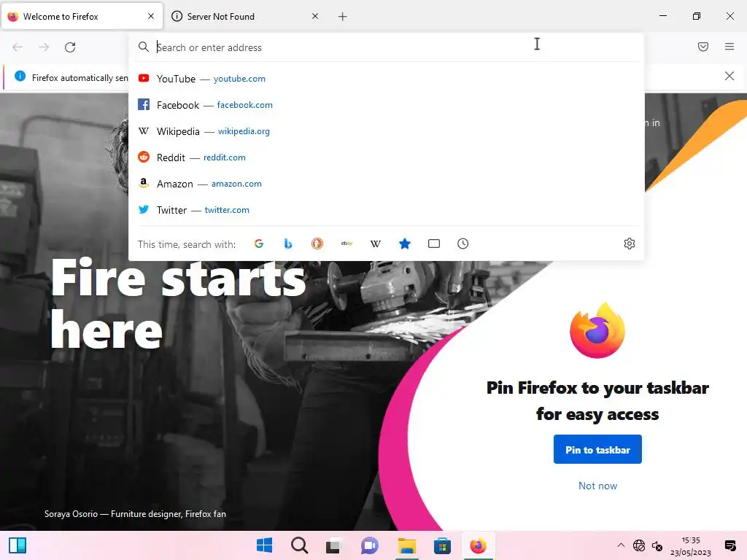
Task: Open File Explorer from taskbar
Action: tap(407, 545)
